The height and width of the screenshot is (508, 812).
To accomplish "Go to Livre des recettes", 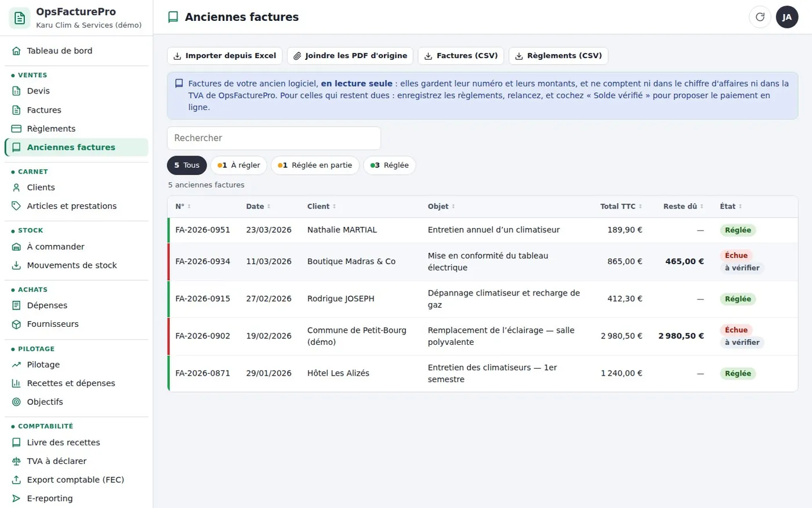I will coord(77,442).
